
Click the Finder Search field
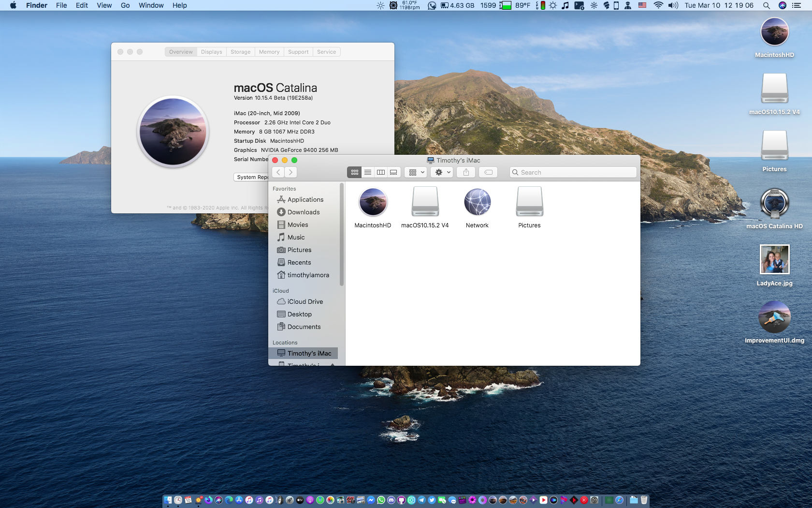pyautogui.click(x=575, y=172)
